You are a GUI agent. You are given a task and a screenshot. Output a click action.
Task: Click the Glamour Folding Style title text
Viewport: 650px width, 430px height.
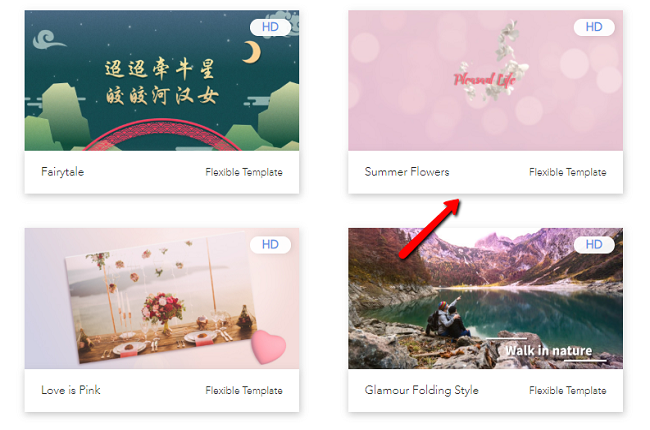point(422,390)
